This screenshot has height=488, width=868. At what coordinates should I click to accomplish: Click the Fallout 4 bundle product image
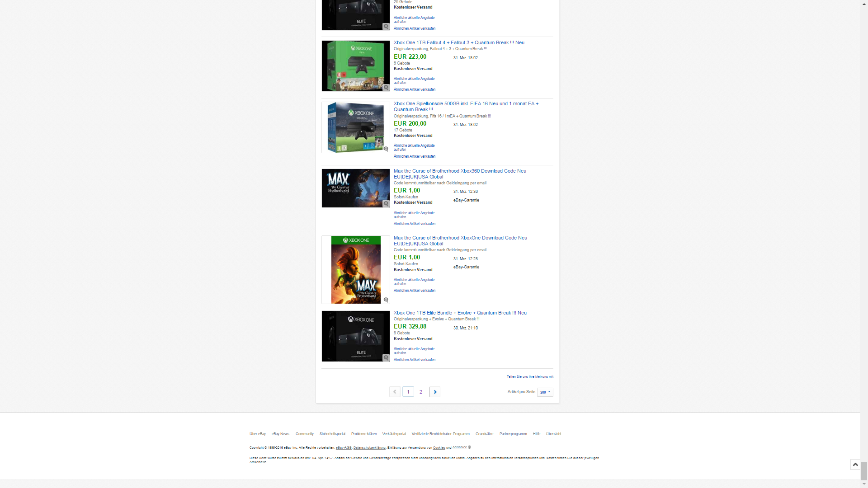[x=356, y=66]
